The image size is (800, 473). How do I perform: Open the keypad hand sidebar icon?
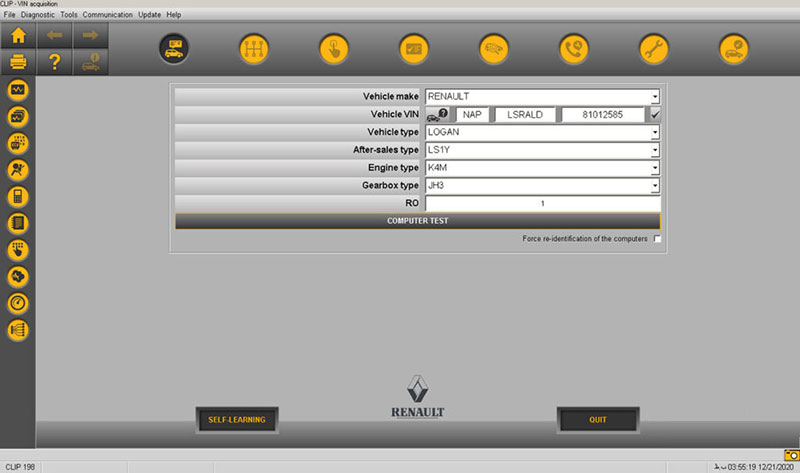pyautogui.click(x=18, y=250)
